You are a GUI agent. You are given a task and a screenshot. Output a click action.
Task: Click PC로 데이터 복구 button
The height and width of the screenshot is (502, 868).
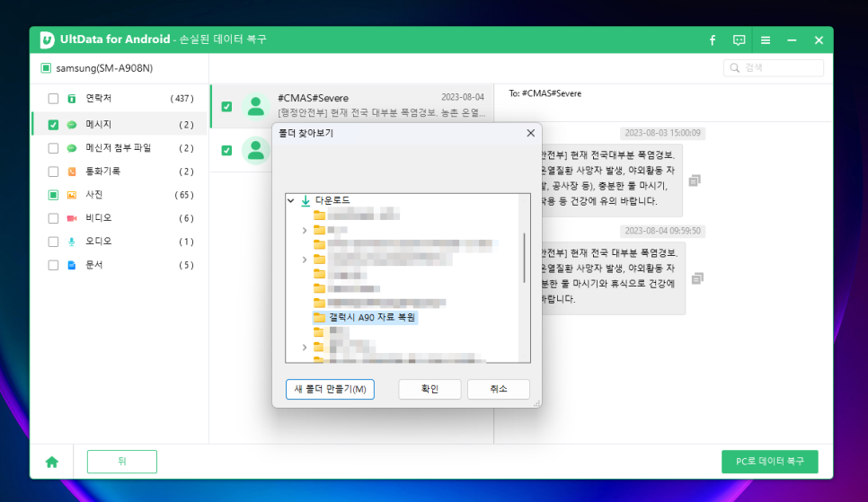click(769, 462)
